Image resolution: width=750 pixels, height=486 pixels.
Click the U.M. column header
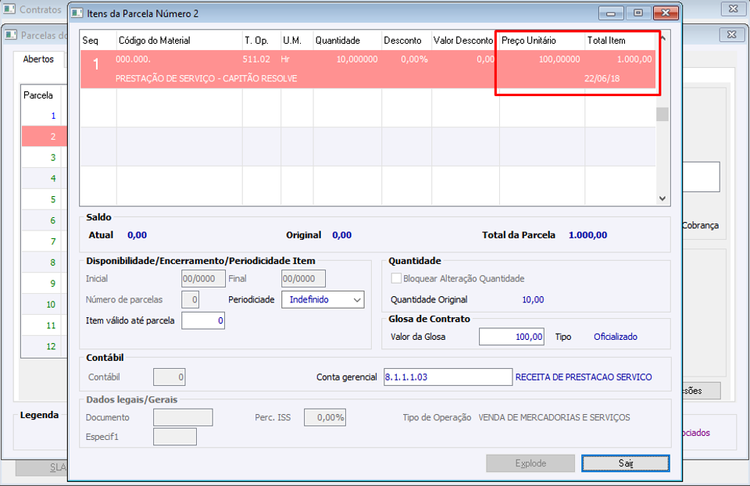pyautogui.click(x=297, y=41)
